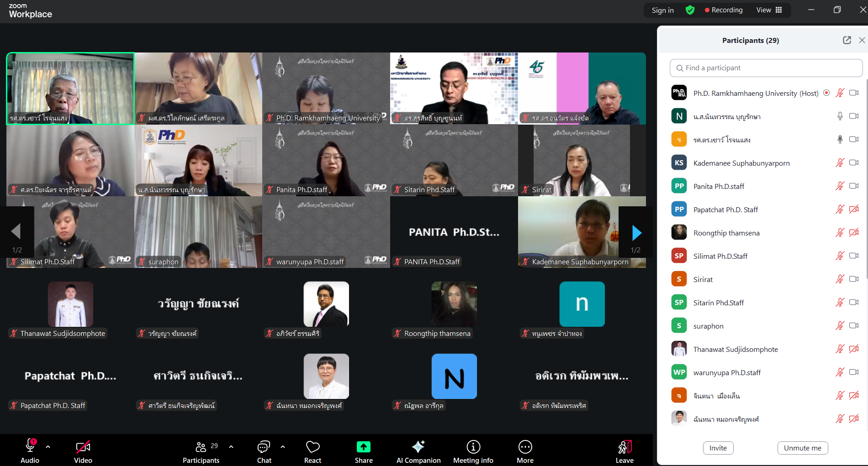Open Meeting info
Screen dimensions: 868x466
pyautogui.click(x=473, y=447)
